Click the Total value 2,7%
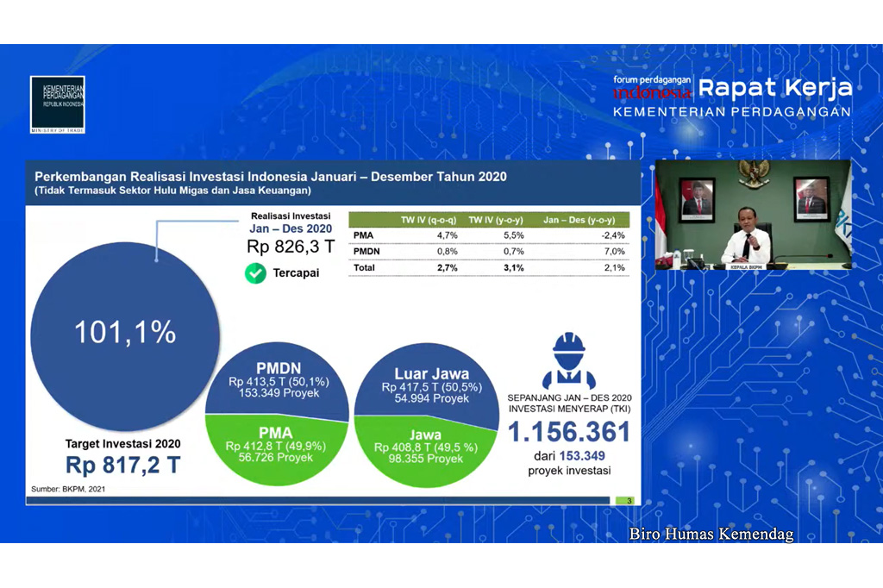The image size is (883, 588). pos(448,268)
